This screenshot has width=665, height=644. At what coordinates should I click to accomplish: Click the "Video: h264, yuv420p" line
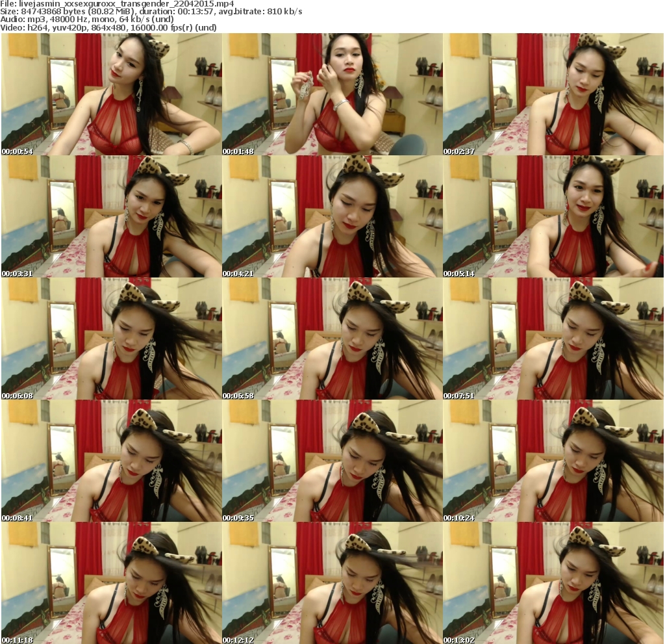tap(108, 27)
